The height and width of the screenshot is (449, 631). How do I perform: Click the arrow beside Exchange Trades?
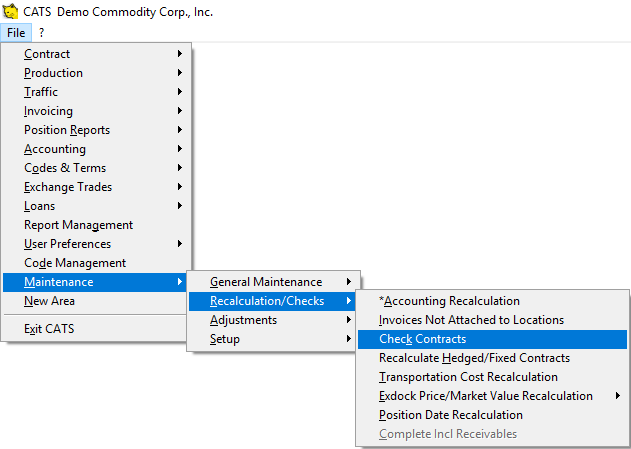tap(180, 187)
